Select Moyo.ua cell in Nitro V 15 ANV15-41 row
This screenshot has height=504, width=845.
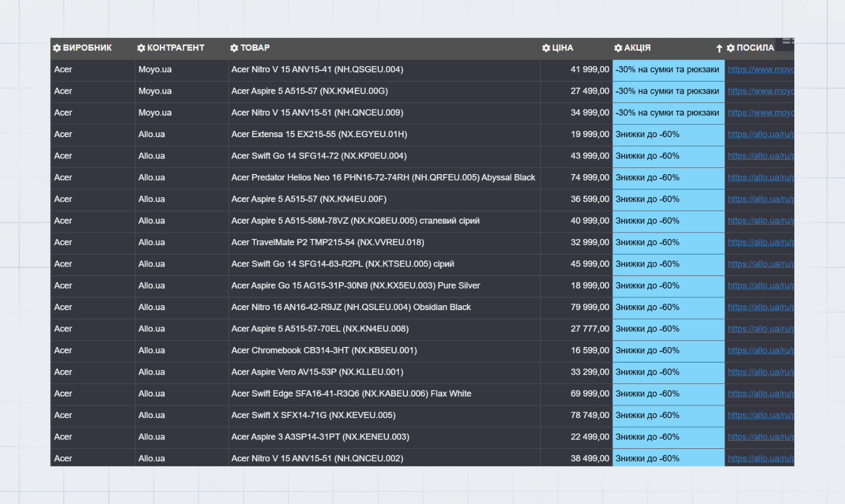(x=181, y=69)
